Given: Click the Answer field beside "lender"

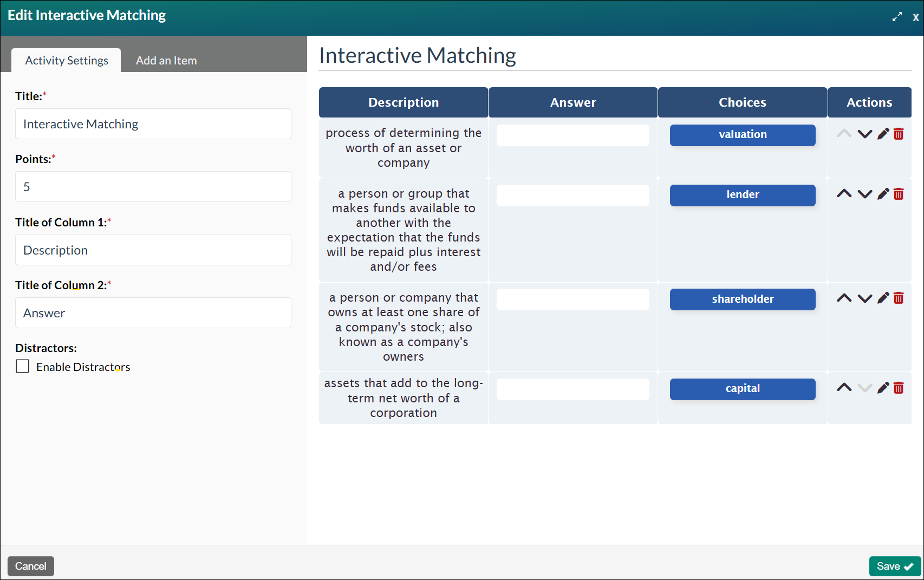Looking at the screenshot, I should (572, 195).
